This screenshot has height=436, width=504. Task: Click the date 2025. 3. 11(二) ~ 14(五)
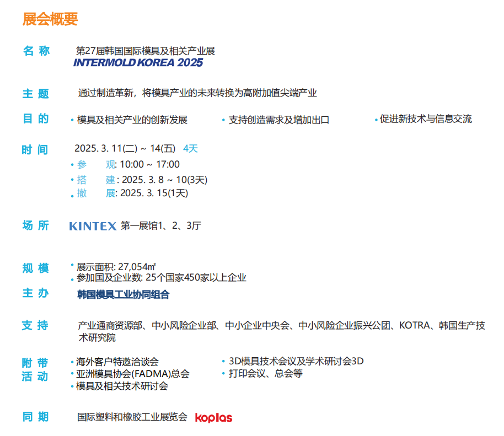(x=125, y=148)
